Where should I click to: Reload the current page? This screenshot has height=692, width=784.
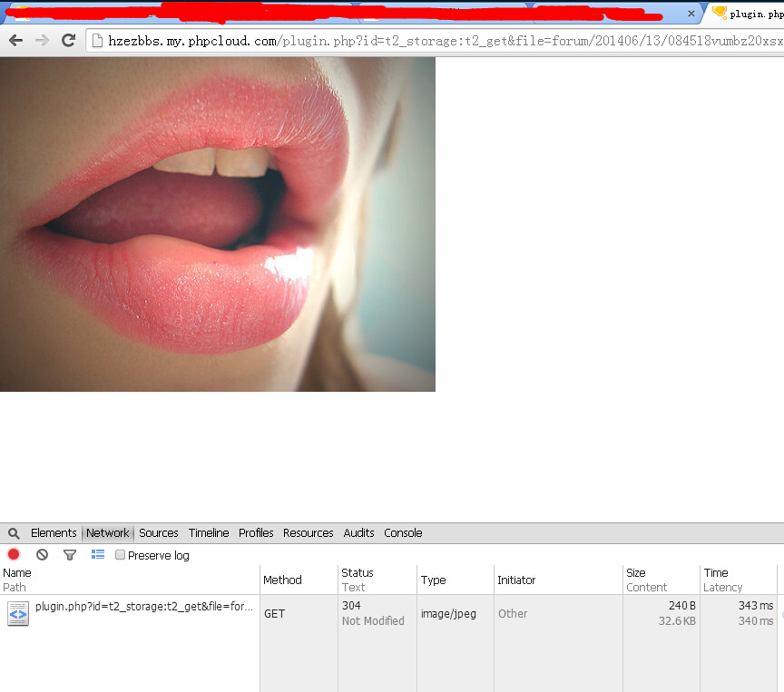pos(68,40)
